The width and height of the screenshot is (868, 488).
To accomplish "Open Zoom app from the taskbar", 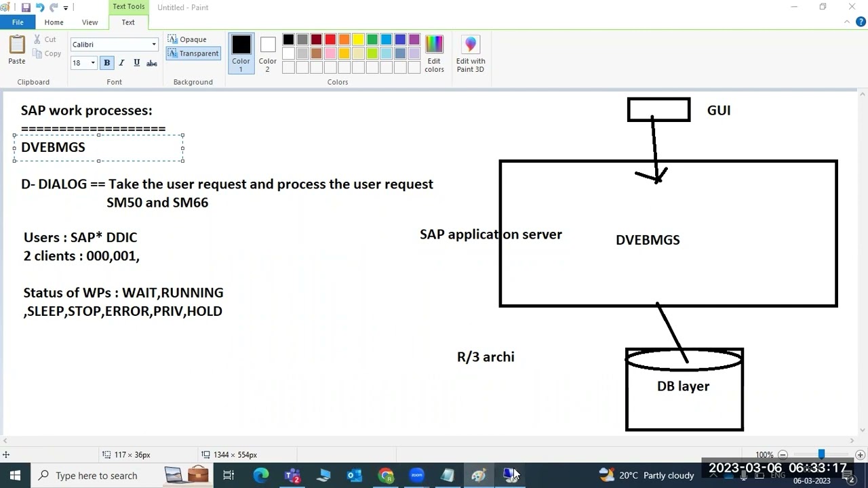I will (x=416, y=475).
